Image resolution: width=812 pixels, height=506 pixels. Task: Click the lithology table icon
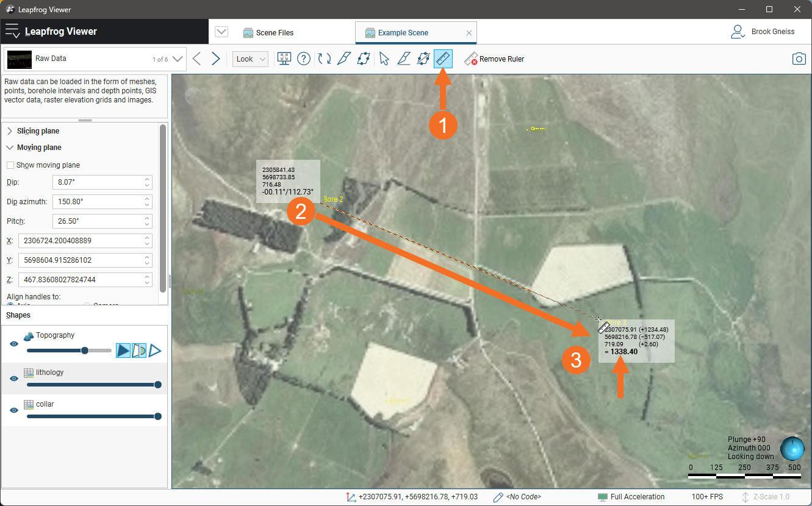29,372
